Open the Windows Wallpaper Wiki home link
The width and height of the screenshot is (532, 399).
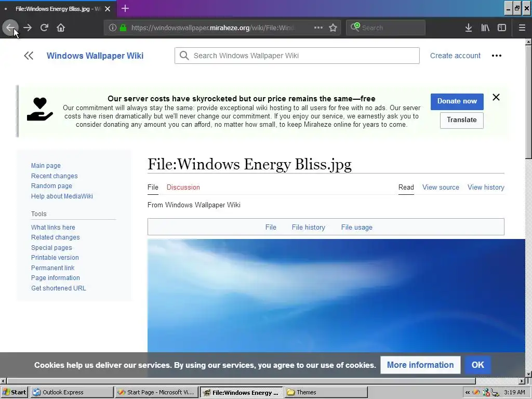(95, 56)
